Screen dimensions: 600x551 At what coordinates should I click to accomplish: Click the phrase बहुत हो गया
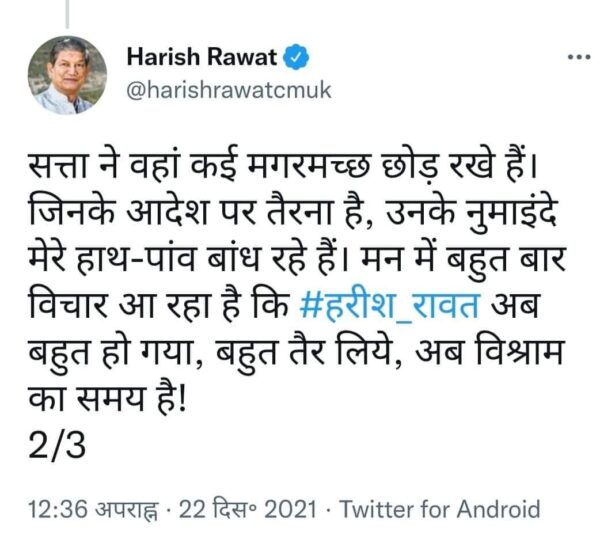coord(114,352)
